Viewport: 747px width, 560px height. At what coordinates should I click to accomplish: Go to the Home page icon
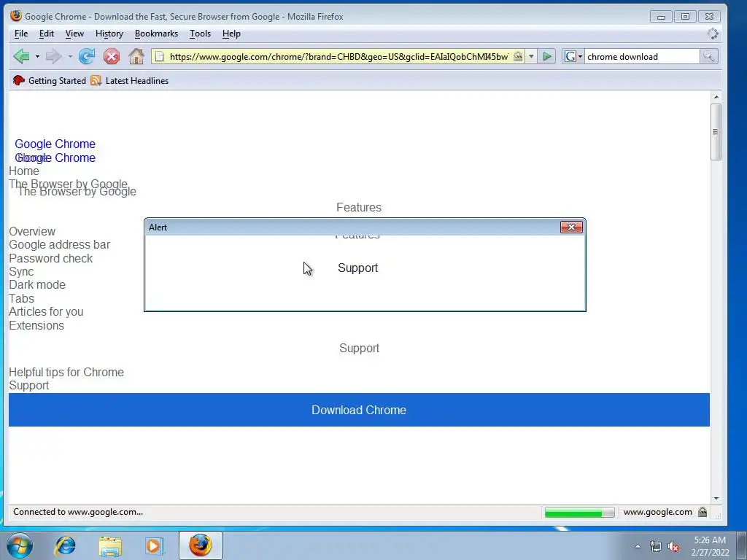tap(136, 56)
